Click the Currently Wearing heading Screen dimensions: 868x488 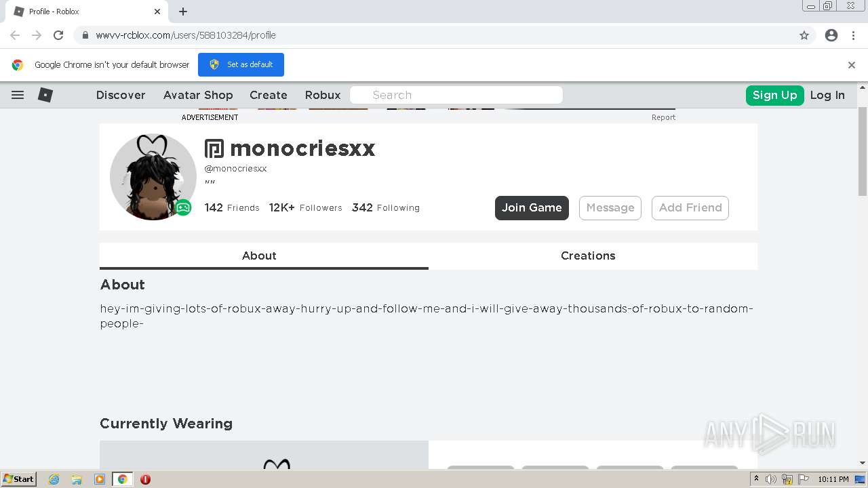tap(166, 424)
